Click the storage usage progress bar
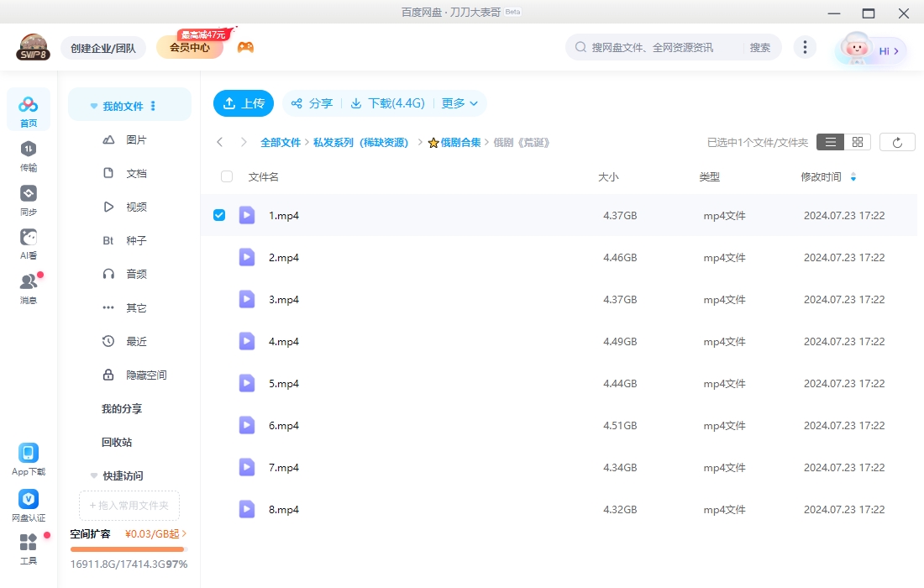 (x=128, y=549)
